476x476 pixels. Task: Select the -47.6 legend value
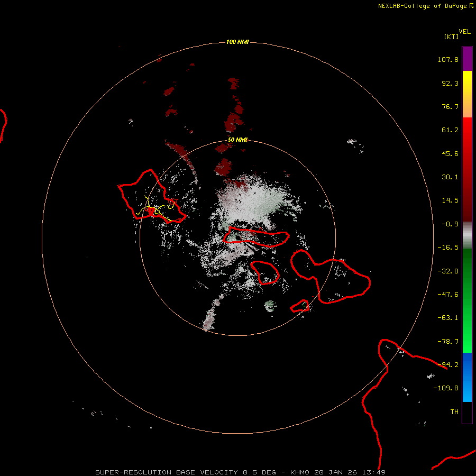pos(448,295)
